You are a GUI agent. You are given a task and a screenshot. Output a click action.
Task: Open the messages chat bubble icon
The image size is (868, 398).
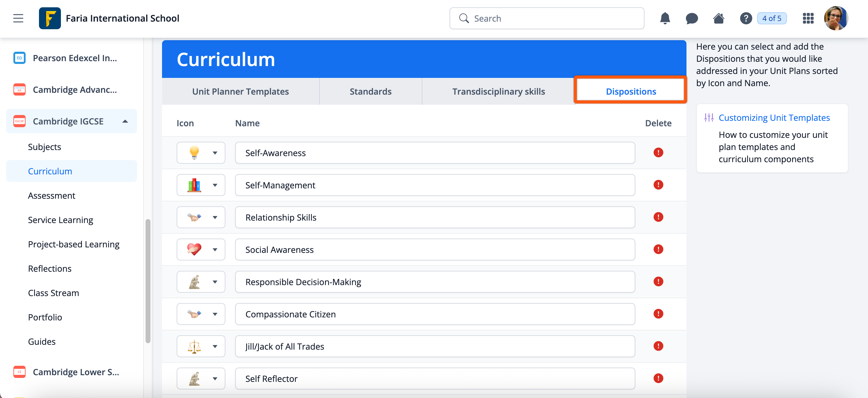pos(691,18)
